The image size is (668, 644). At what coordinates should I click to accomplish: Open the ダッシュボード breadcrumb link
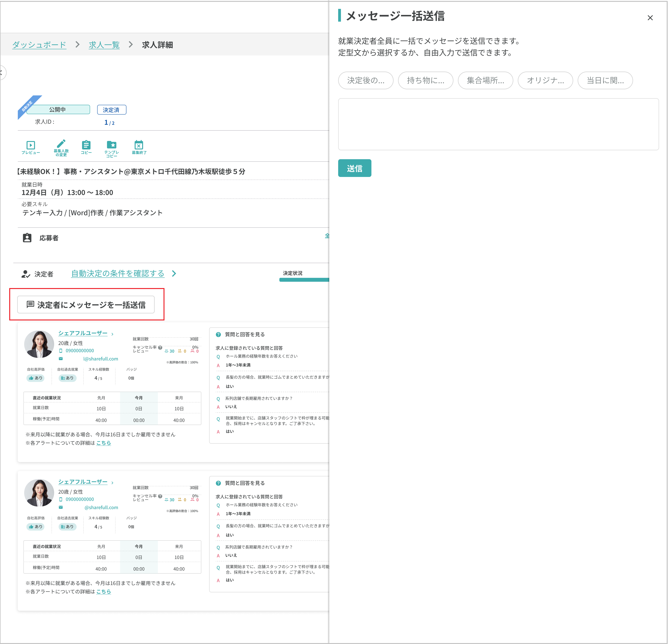[x=39, y=45]
